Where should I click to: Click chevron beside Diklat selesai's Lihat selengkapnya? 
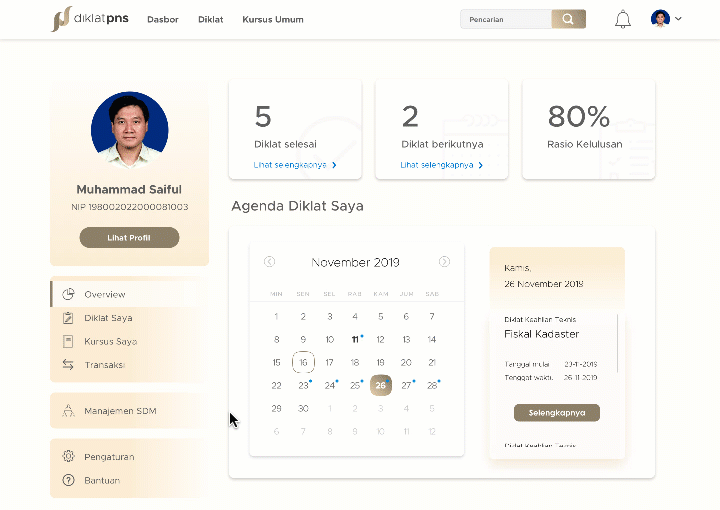[334, 165]
